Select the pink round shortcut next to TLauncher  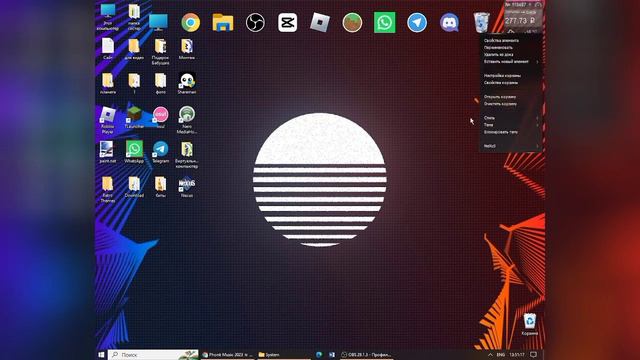[x=160, y=118]
